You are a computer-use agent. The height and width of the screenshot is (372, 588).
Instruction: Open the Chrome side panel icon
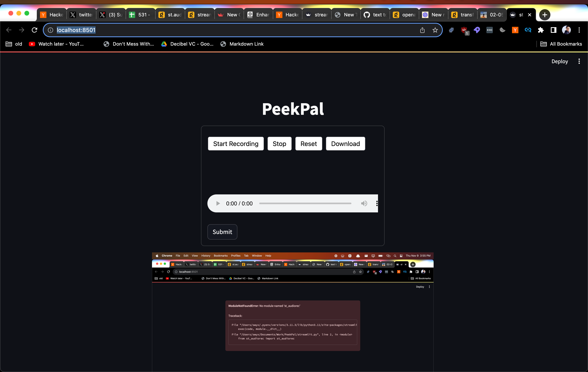coord(553,30)
